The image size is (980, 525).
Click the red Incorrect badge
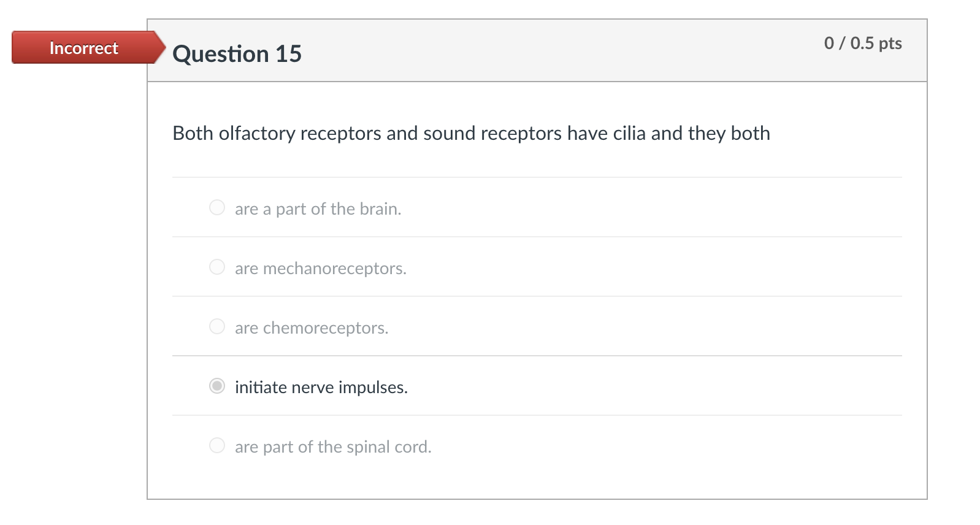coord(83,48)
